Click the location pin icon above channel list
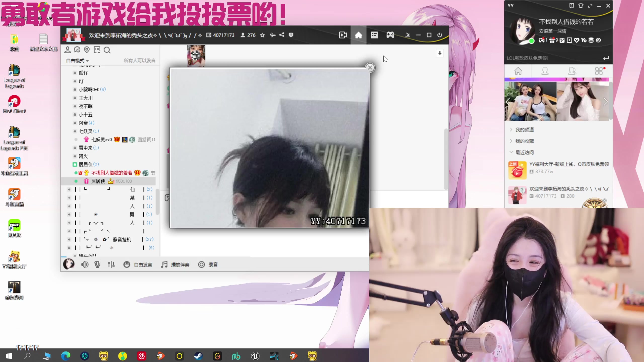 click(x=87, y=50)
